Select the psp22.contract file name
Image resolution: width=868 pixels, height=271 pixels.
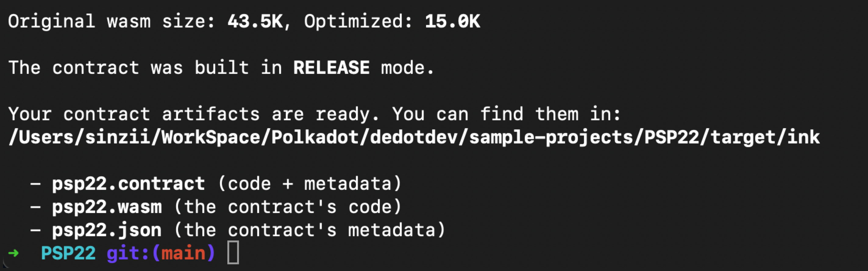tap(128, 184)
